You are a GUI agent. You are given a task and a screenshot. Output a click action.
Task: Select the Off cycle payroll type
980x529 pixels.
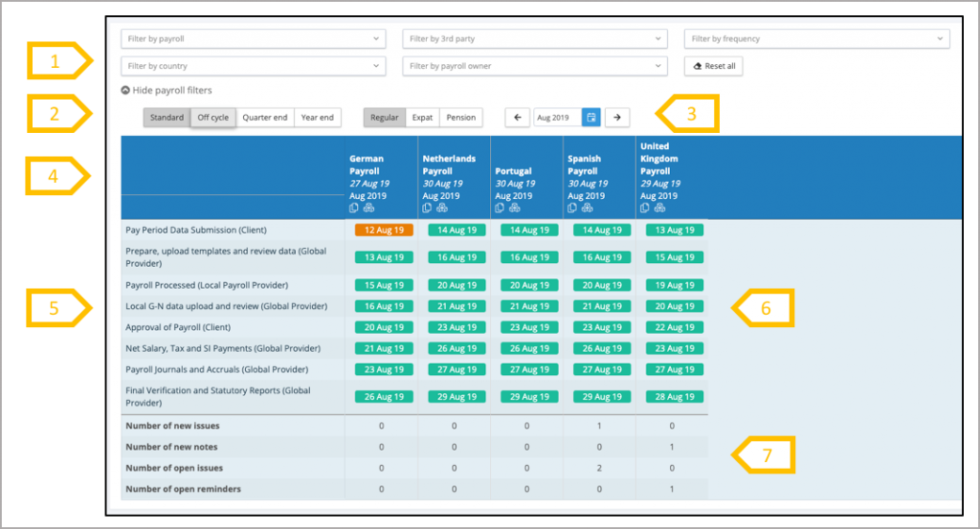click(212, 118)
